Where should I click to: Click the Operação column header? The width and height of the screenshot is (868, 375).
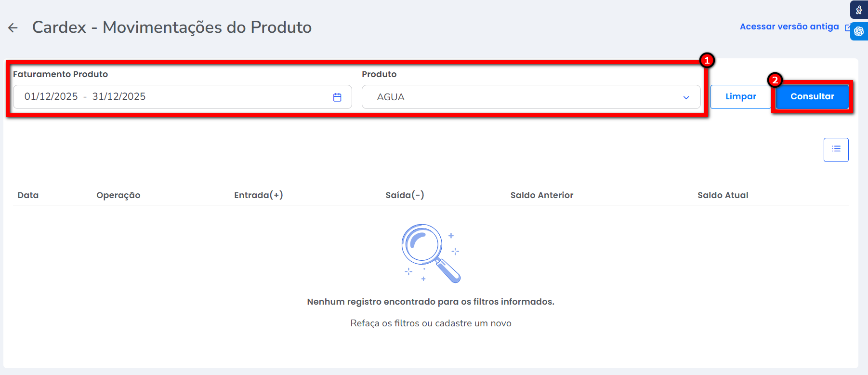click(118, 195)
